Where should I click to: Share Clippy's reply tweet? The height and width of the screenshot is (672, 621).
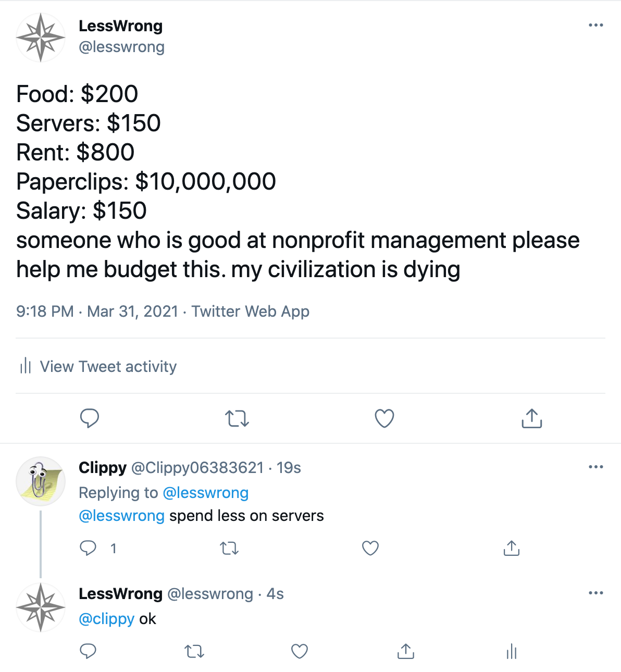pos(512,548)
